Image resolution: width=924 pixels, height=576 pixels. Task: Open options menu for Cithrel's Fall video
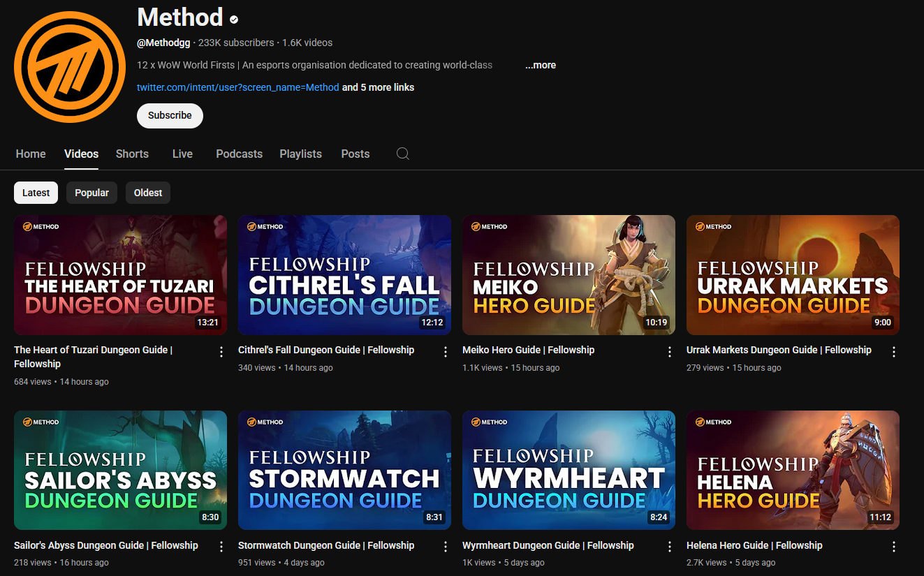pos(446,352)
